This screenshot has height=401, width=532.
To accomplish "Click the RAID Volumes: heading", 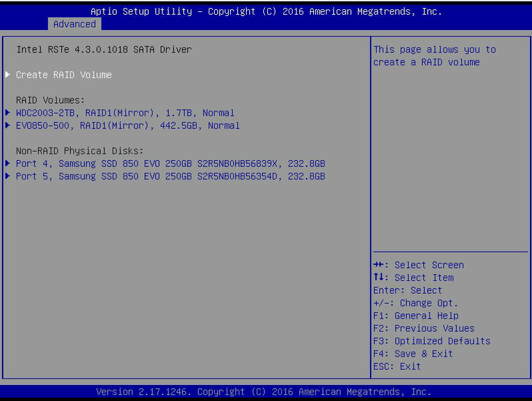I will tap(51, 100).
